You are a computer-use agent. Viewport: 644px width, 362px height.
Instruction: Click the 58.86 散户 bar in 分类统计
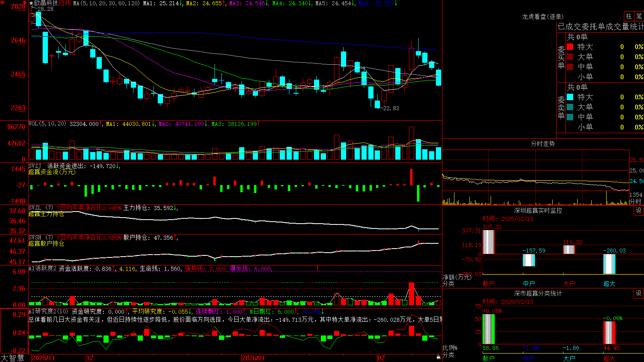(x=488, y=329)
